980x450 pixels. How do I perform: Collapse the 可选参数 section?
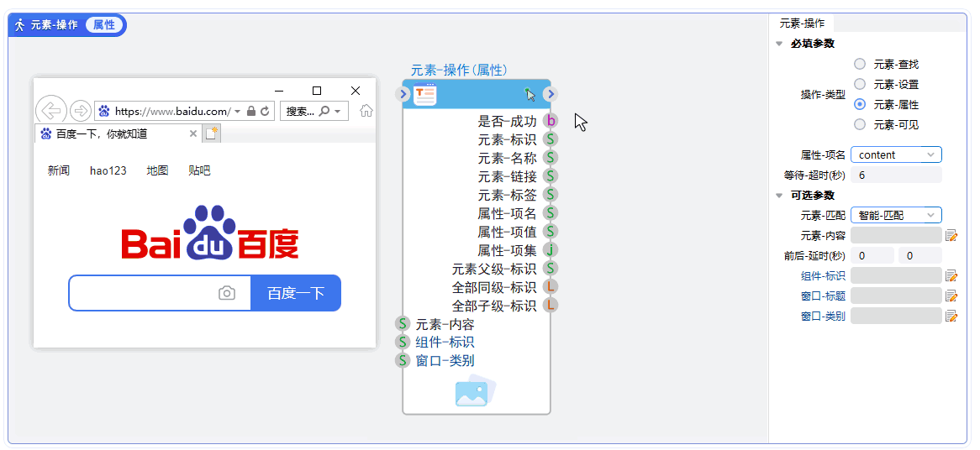[779, 196]
